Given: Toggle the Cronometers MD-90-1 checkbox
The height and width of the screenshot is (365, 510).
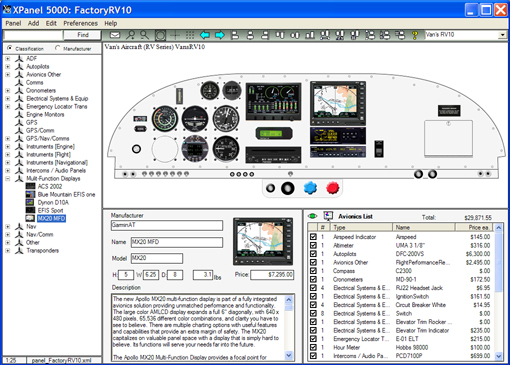Looking at the screenshot, I should 313,279.
